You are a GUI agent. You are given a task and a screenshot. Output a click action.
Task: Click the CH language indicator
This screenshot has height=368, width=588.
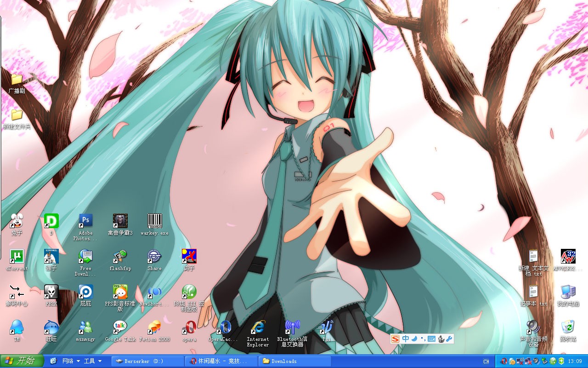click(486, 362)
